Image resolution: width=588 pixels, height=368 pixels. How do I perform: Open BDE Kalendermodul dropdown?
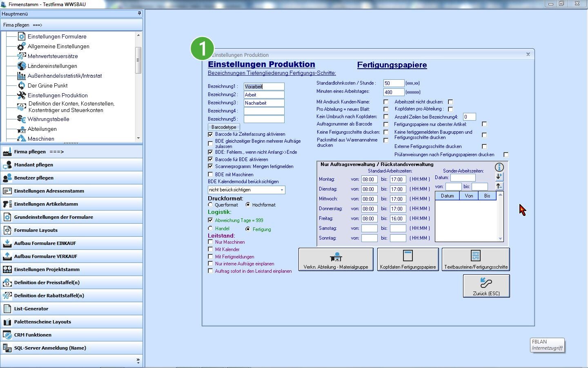[282, 190]
